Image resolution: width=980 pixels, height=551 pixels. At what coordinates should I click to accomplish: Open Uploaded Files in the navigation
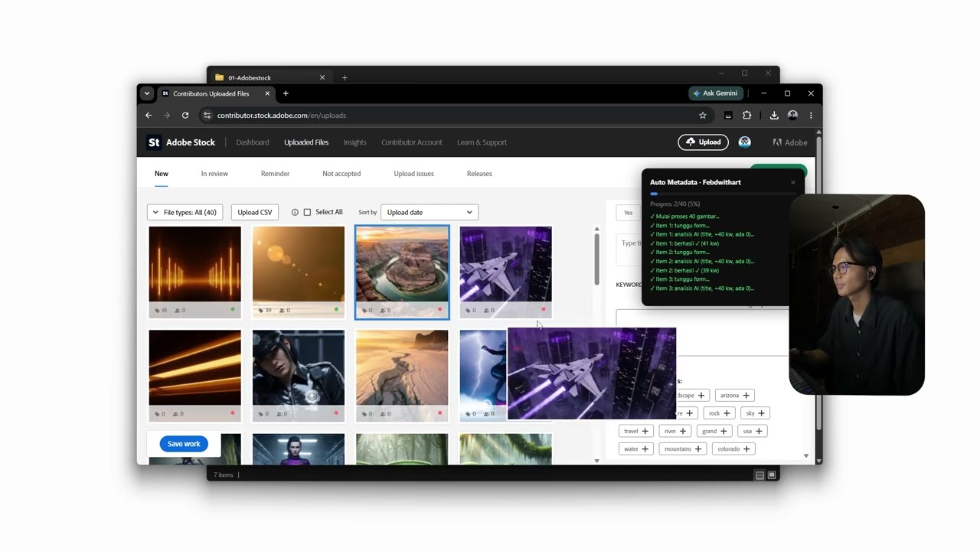tap(306, 142)
